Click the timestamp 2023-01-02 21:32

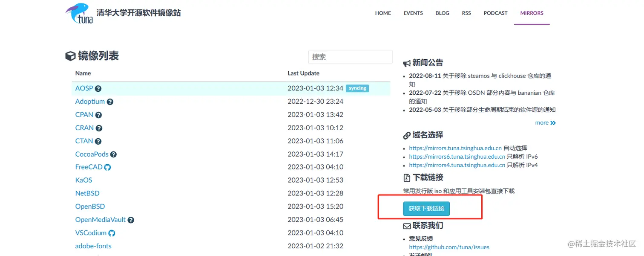click(315, 246)
